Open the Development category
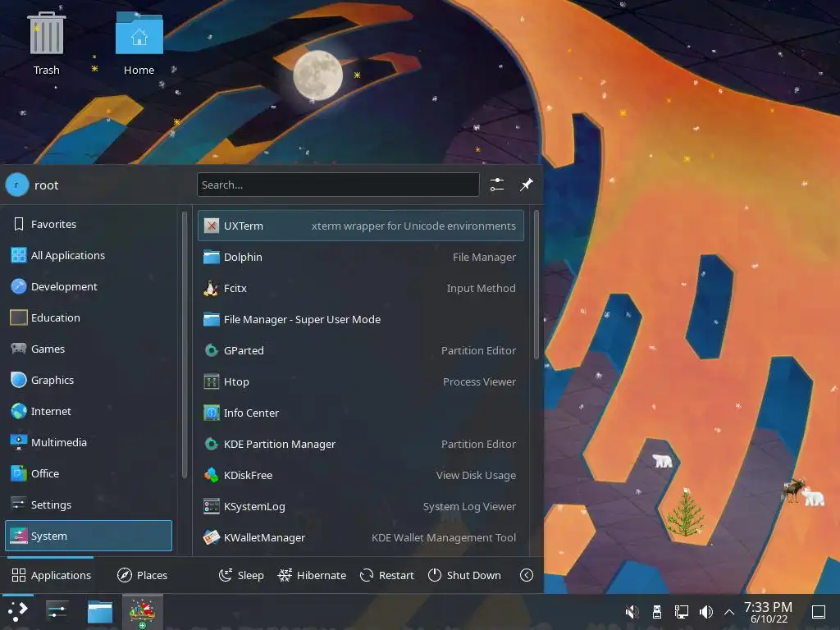 (89, 286)
